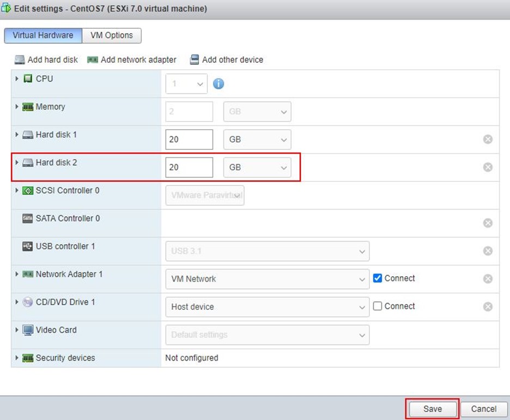Click the Memory module icon

[x=28, y=107]
